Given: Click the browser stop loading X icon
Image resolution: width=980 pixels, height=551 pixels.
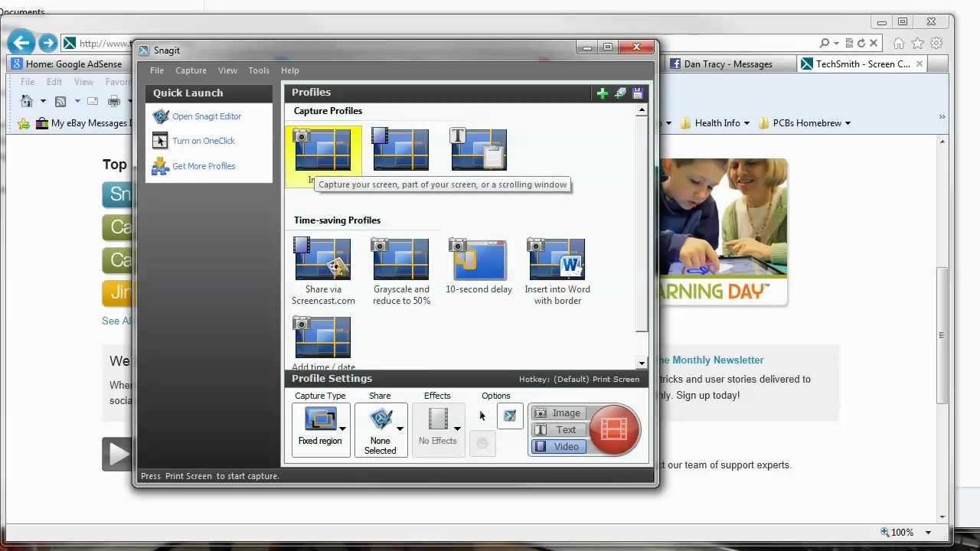Looking at the screenshot, I should click(874, 44).
